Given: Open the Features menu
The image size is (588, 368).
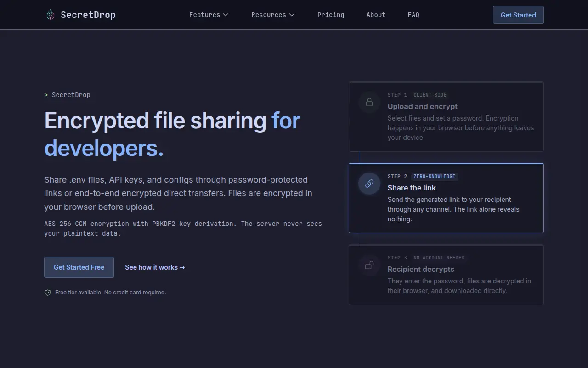Looking at the screenshot, I should pos(209,15).
